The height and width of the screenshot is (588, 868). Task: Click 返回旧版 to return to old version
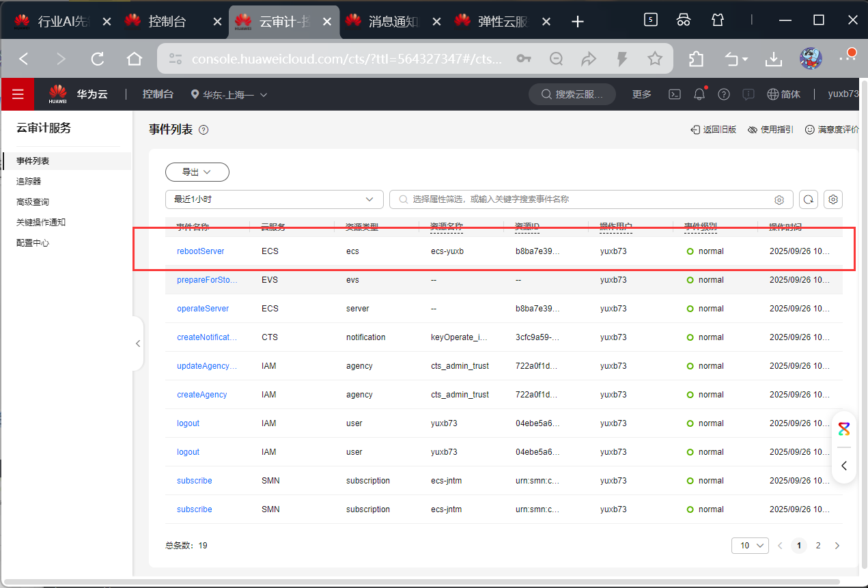pos(713,130)
